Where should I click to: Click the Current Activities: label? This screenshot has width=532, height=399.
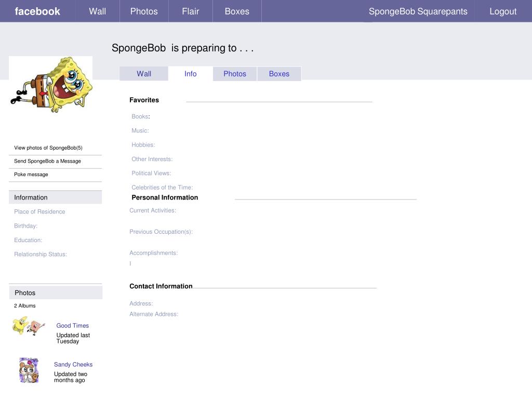click(153, 210)
